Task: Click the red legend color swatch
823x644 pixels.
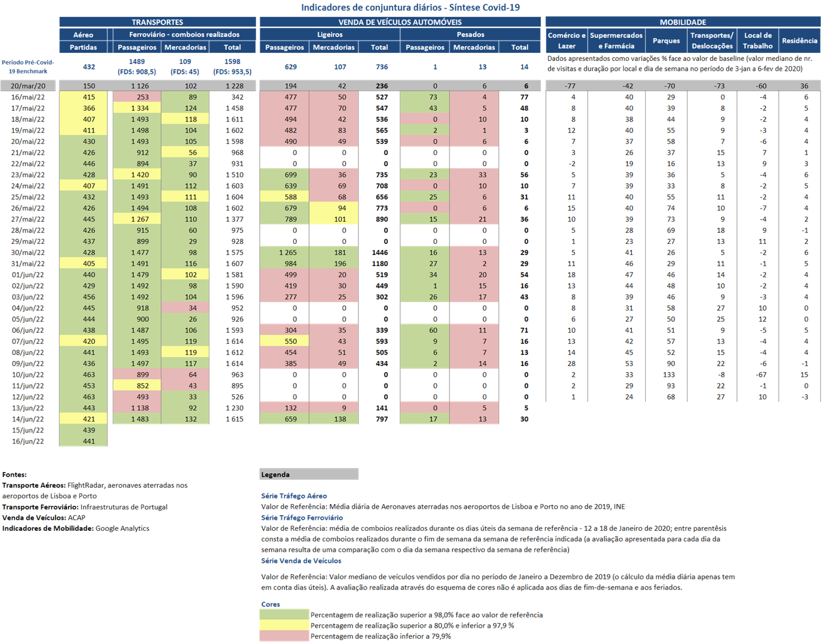Action: [x=284, y=636]
